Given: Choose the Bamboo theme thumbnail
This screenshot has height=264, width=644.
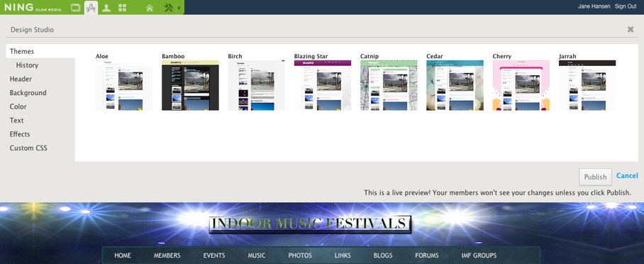Looking at the screenshot, I should tap(190, 85).
